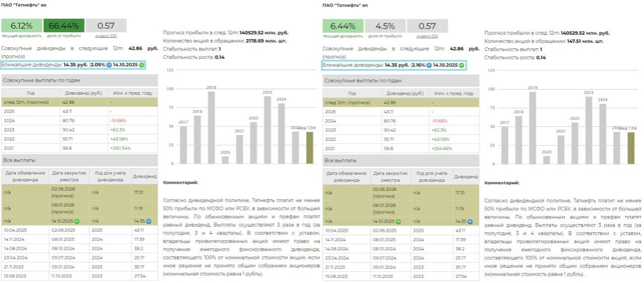Open 'индекс DSI' link under Татнефть ап
Viewport: 644px width, 283px height.
click(x=427, y=36)
